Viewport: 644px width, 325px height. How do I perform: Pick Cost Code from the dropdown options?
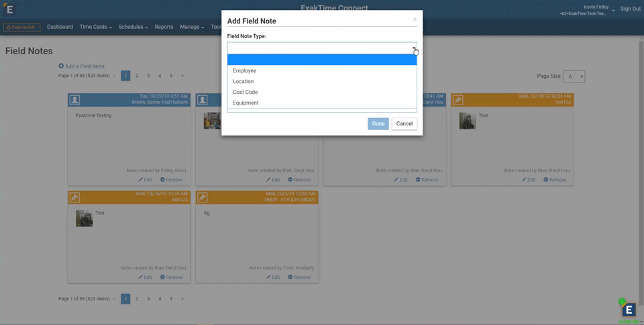click(246, 92)
